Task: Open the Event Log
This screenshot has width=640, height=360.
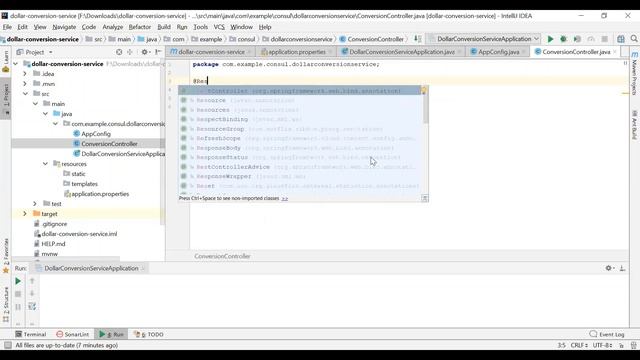Action: pos(607,334)
